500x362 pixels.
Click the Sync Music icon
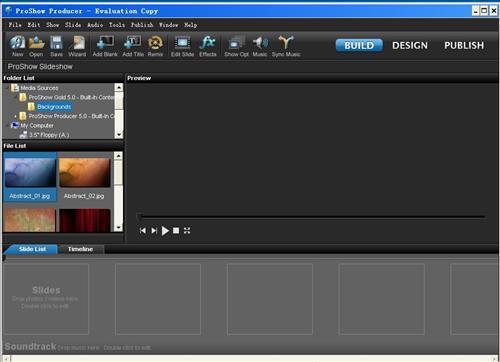point(286,46)
